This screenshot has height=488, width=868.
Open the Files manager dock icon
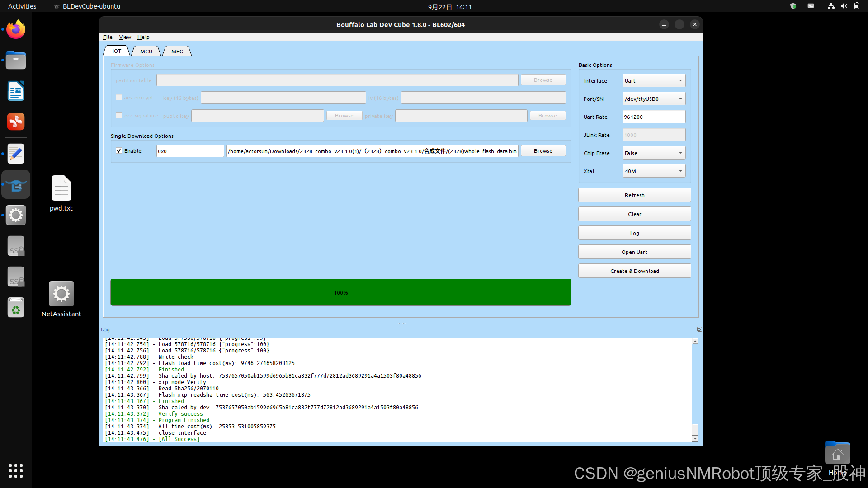[16, 60]
